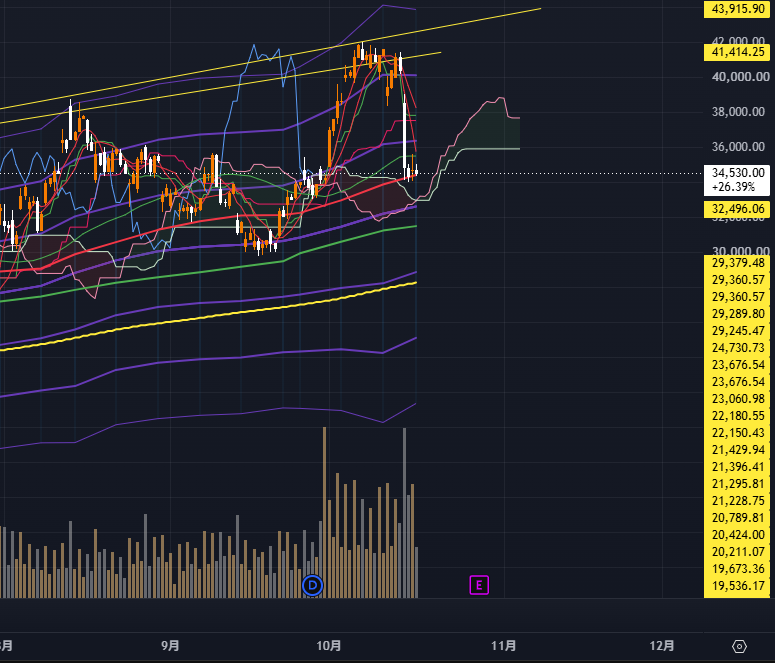
Task: Select the 20,424.00 indicator label
Action: (x=736, y=535)
